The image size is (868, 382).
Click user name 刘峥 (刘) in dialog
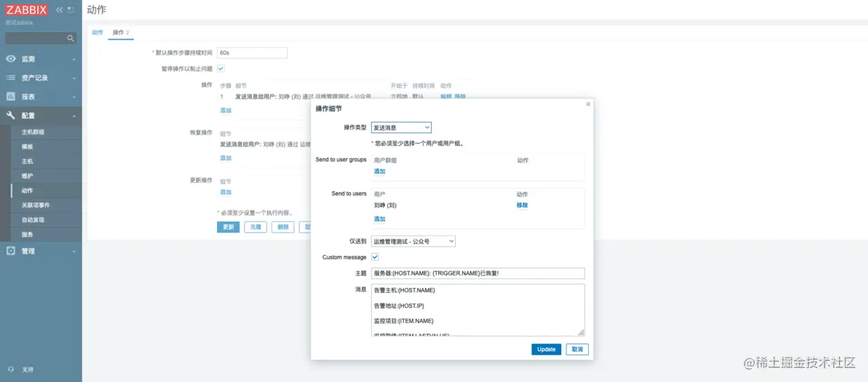(x=385, y=205)
